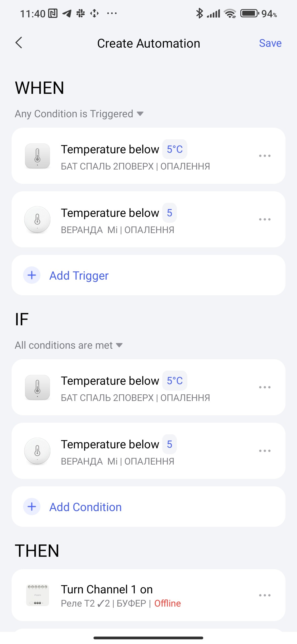Edit the value 5 in the WHEN ВЕРАНДА Mi trigger
Screen dimensions: 297x644
(169, 213)
